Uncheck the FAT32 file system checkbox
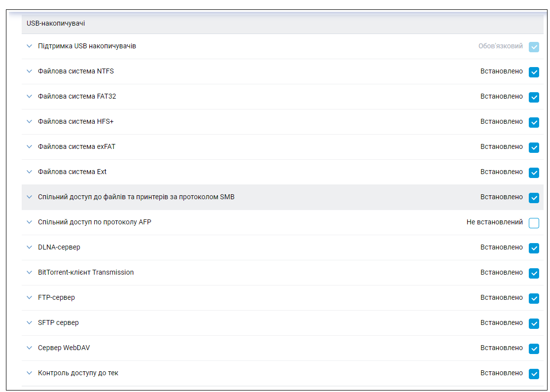 tap(534, 97)
